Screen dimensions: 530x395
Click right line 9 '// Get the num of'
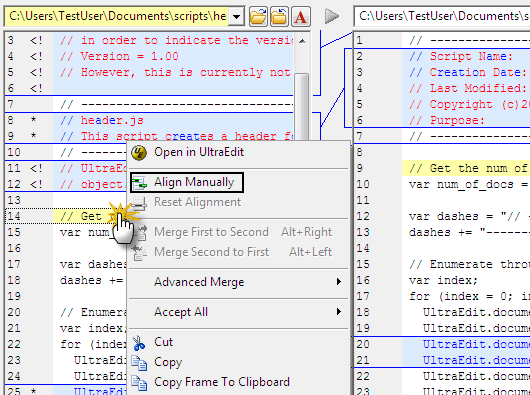point(469,169)
